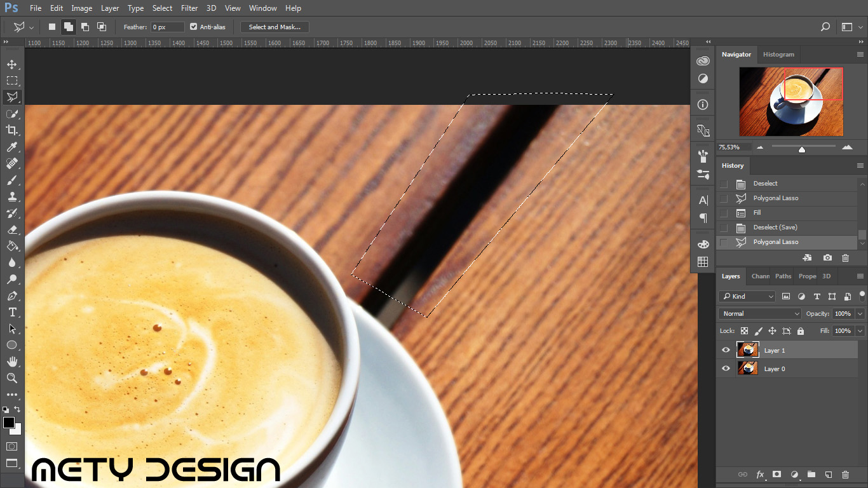Select the Pen tool
The image size is (868, 488).
point(12,295)
